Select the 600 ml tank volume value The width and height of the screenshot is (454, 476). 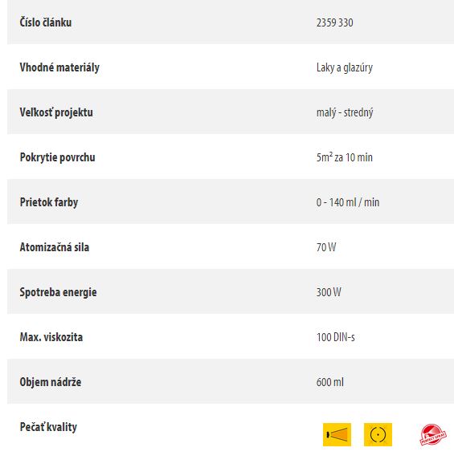(x=330, y=382)
